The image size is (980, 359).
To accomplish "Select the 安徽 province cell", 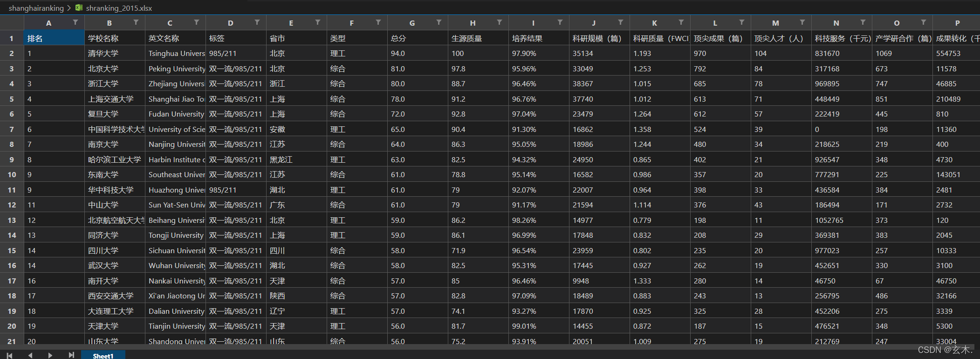I will (296, 129).
